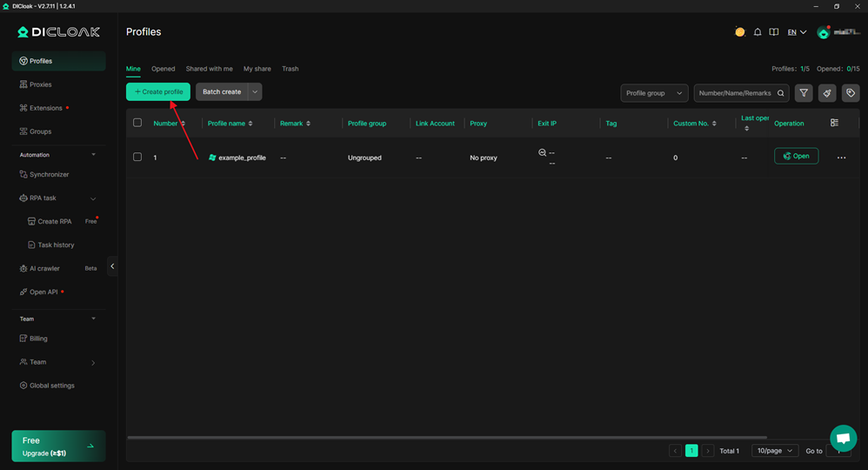Click the tag management icon
Screen dimensions: 868x470
tap(851, 93)
